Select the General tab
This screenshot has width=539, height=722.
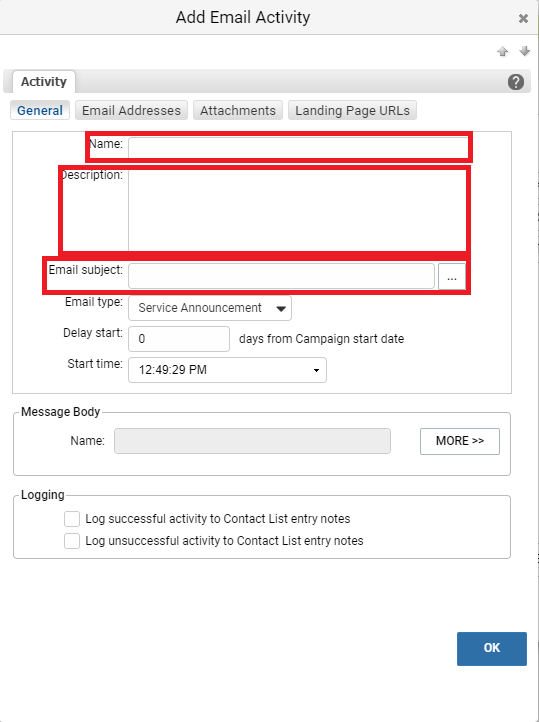coord(40,111)
